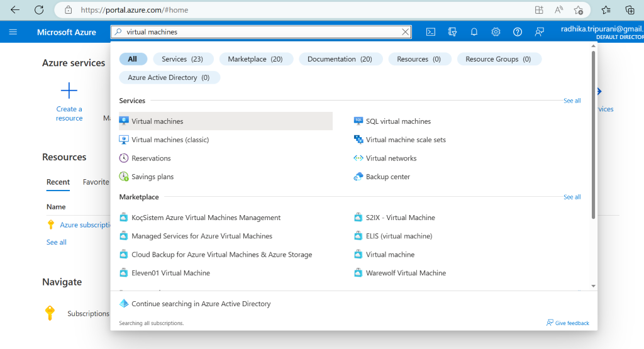Open Virtual machine scale sets result

(406, 140)
